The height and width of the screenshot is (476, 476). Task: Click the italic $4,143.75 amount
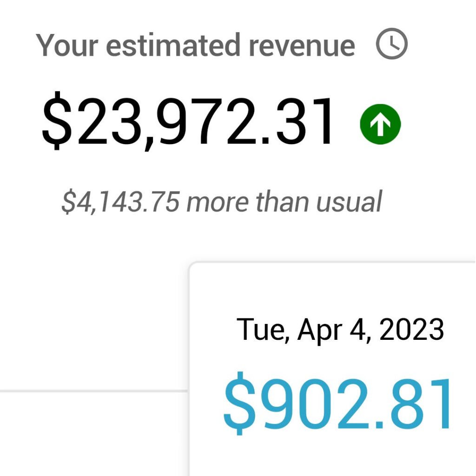click(x=120, y=202)
